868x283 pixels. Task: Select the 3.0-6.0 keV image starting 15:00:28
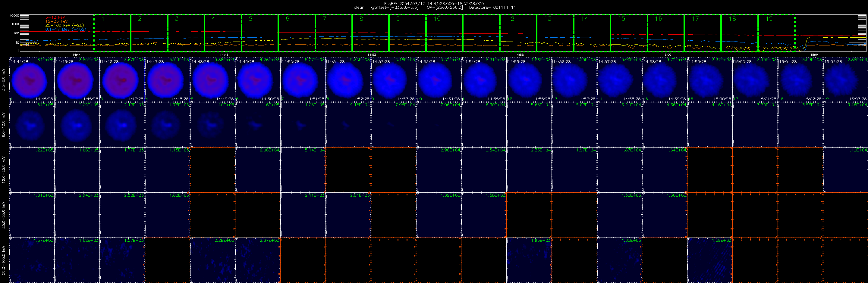coord(755,79)
